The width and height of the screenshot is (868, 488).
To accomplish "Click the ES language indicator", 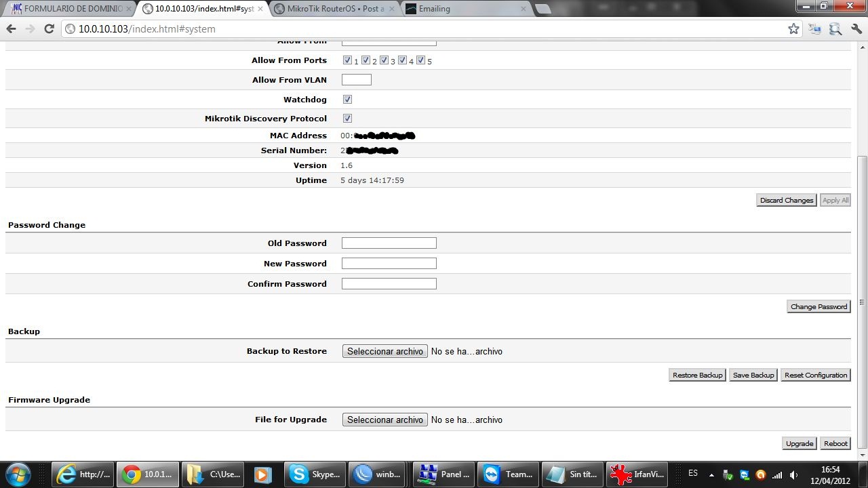I will coord(693,473).
